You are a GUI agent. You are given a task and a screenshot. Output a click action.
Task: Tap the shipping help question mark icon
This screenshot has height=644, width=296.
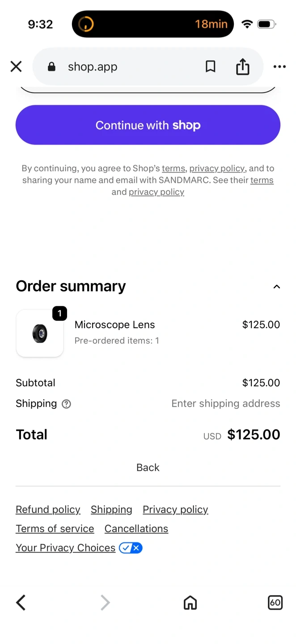67,404
